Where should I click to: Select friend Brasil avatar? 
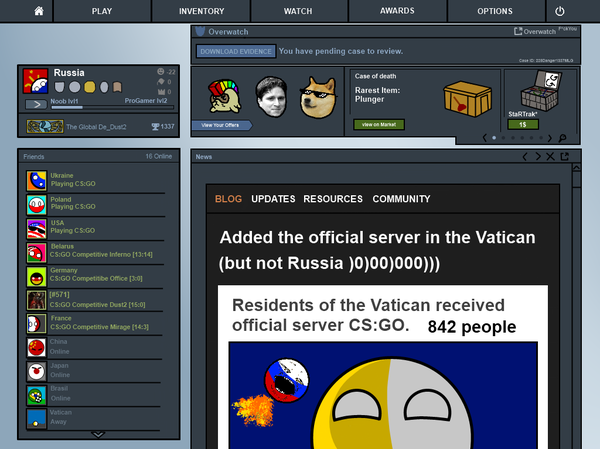point(36,395)
